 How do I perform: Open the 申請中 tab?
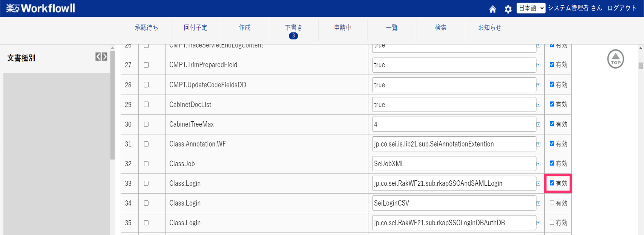[342, 27]
